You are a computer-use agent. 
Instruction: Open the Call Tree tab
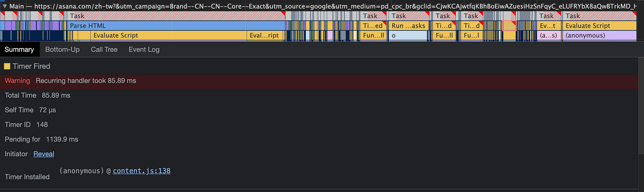(104, 49)
